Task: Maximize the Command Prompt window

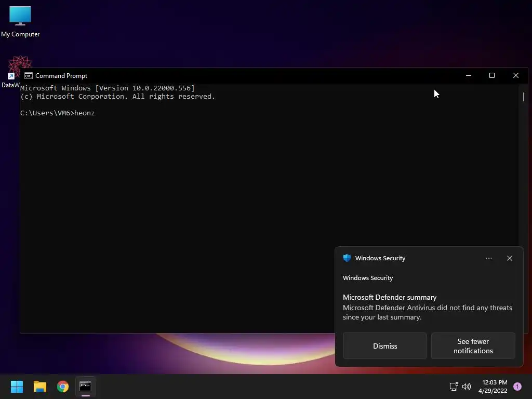Action: click(492, 75)
